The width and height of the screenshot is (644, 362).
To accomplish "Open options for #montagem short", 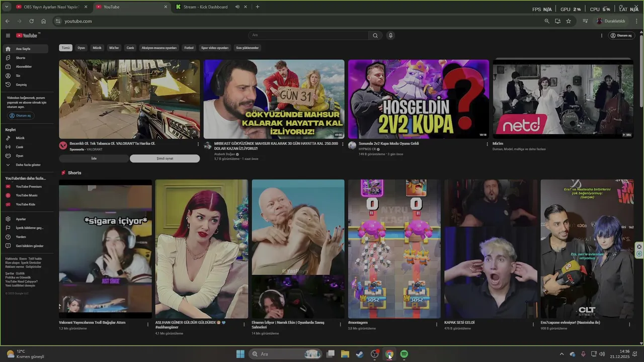I will [x=437, y=324].
